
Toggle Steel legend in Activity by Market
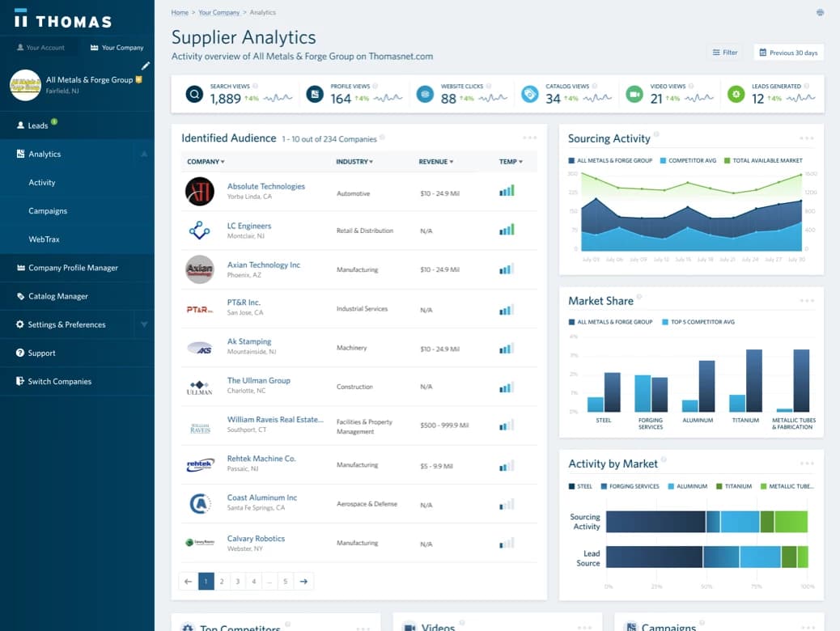click(580, 486)
